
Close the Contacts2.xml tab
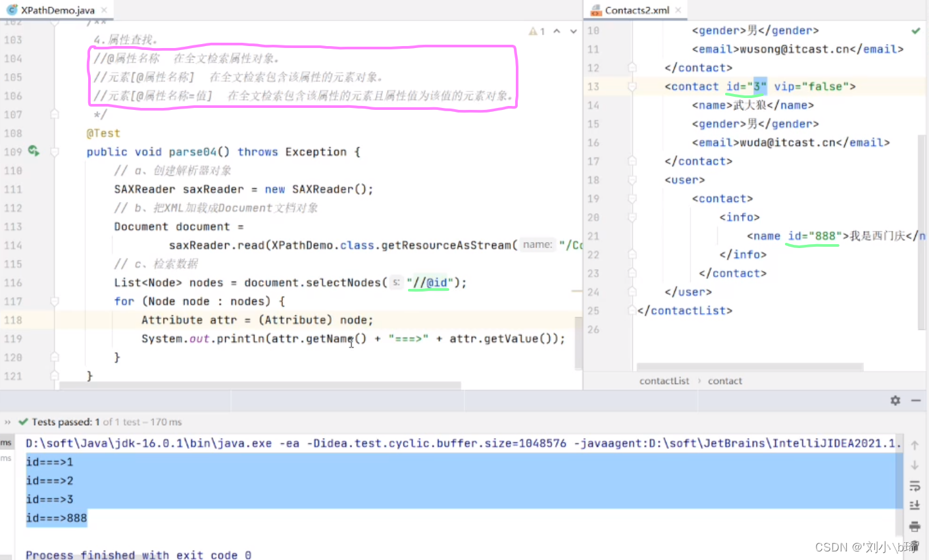click(x=678, y=10)
